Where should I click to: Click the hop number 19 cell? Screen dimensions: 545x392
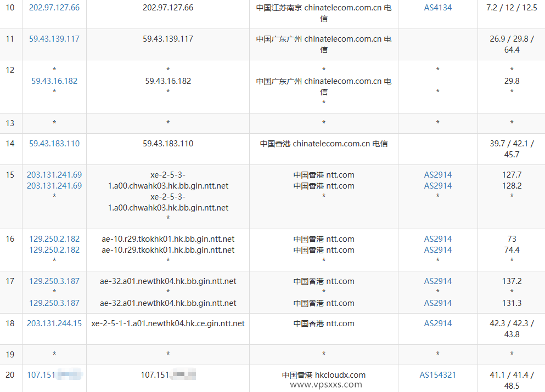(10, 355)
